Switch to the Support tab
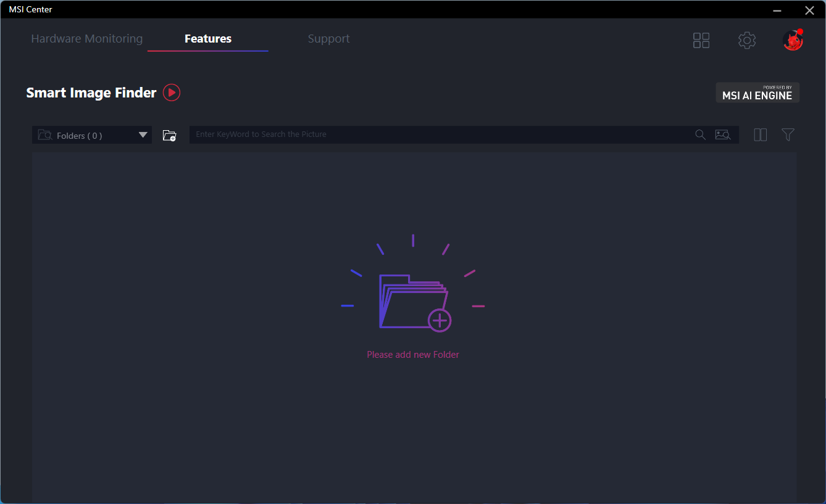This screenshot has width=826, height=504. (328, 39)
